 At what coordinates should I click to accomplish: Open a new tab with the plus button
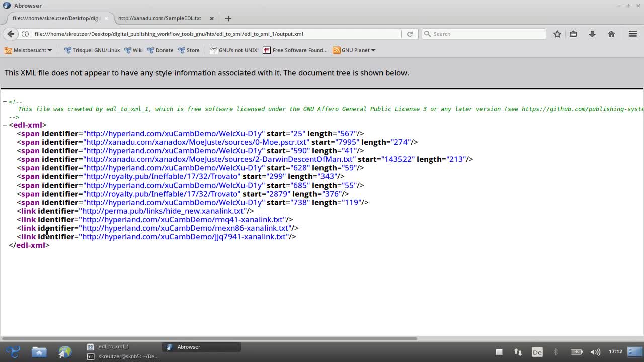point(228,18)
